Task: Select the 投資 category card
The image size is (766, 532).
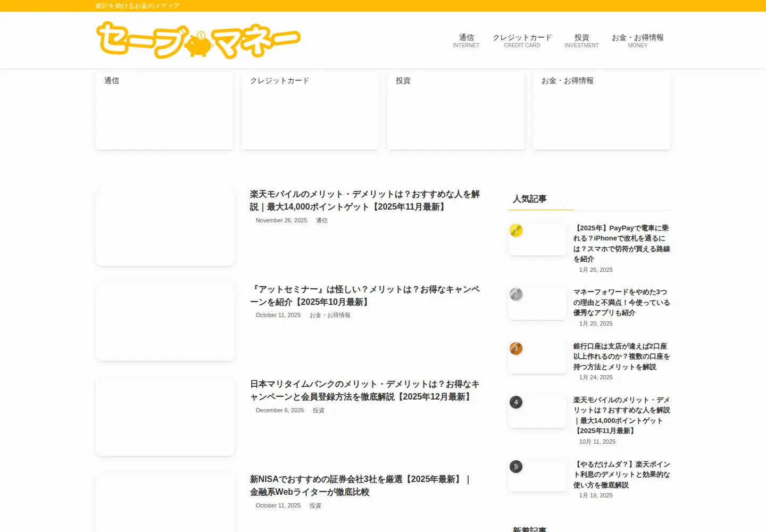Action: pyautogui.click(x=456, y=111)
